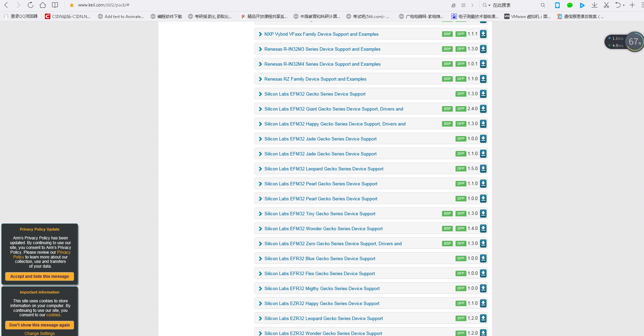Download Renesas R-IN32M4 Series pack
Image resolution: width=644 pixels, height=336 pixels.
click(x=483, y=64)
